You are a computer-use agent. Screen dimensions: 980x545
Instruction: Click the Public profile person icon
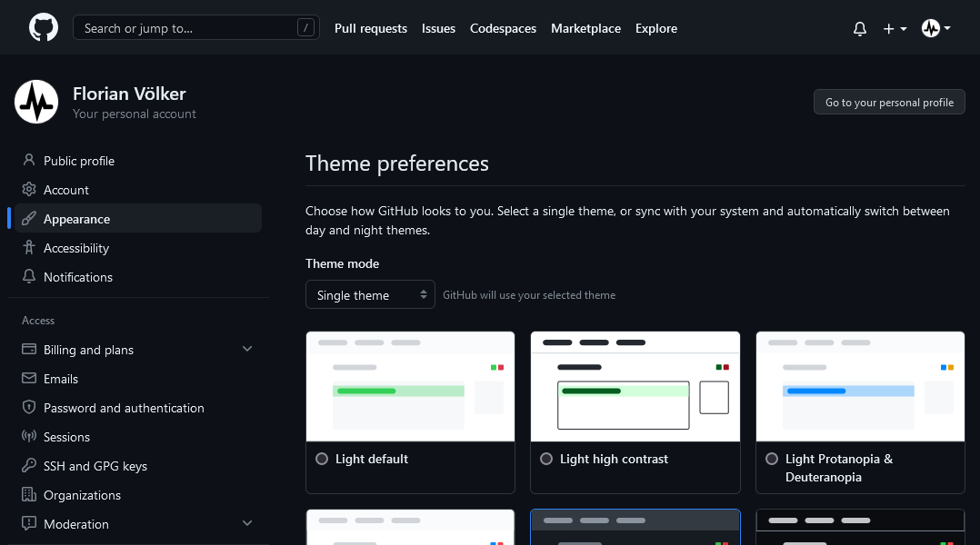click(x=29, y=160)
